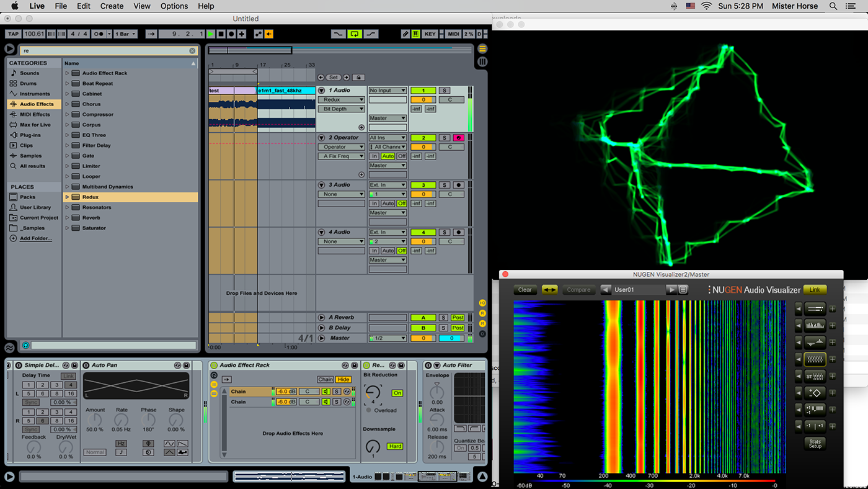
Task: Open Stats Setup in NUGEN Visualizer
Action: pos(815,443)
